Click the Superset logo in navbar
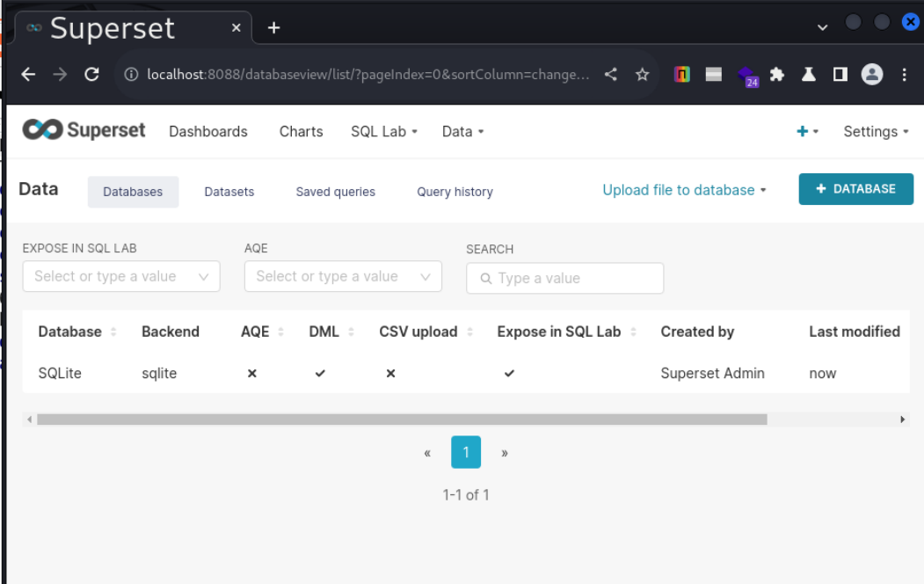Viewport: 924px width, 584px height. (84, 130)
